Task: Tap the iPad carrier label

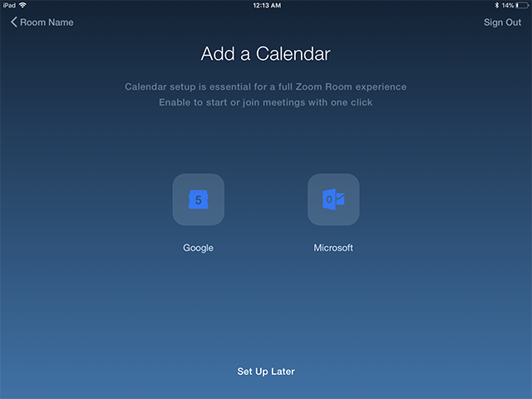Action: click(9, 6)
